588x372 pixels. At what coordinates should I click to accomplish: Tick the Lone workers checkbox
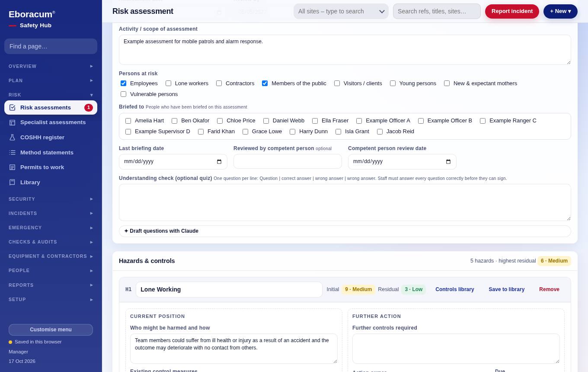click(168, 83)
